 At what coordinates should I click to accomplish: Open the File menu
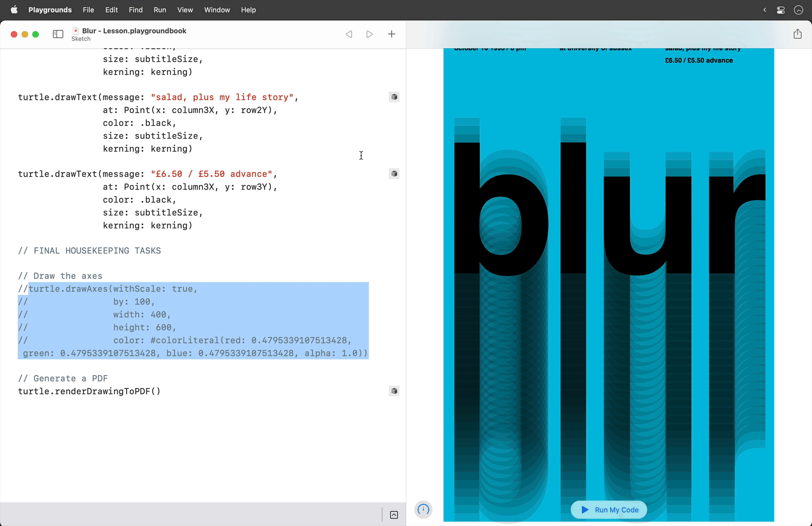pos(88,10)
